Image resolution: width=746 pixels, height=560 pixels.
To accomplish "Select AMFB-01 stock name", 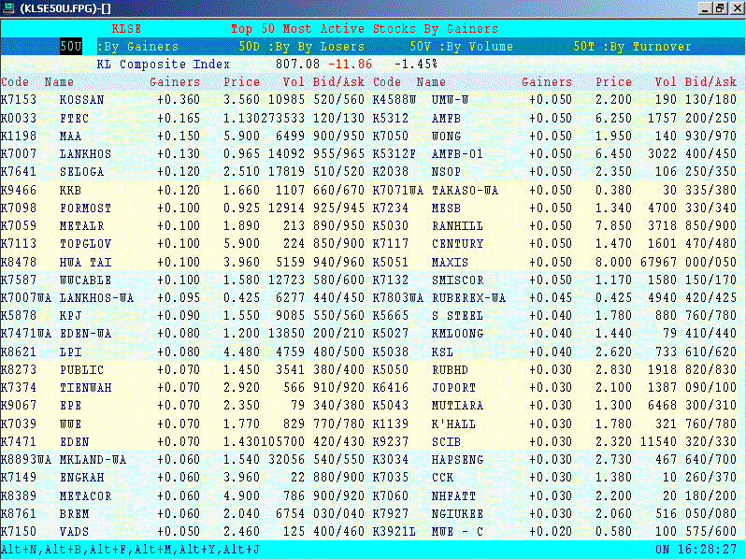I will point(457,154).
